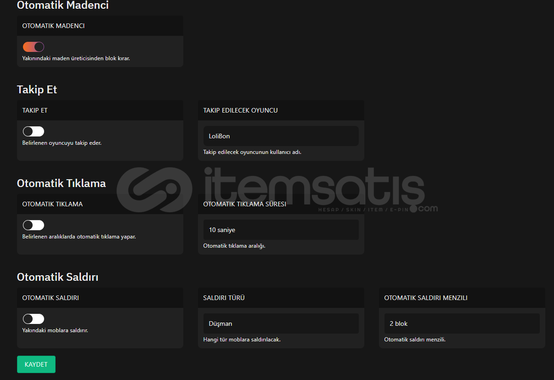This screenshot has height=380, width=554.
Task: Save settings with the KAYDET button
Action: [x=36, y=364]
